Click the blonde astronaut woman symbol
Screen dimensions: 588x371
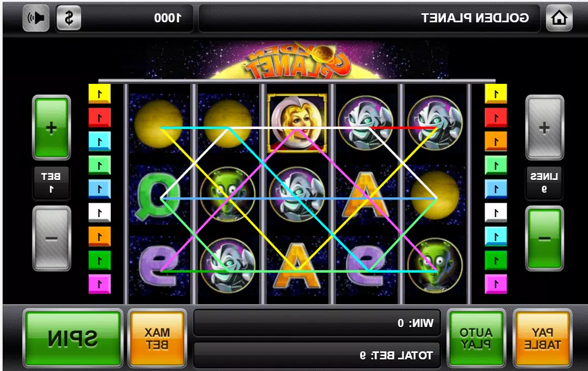pyautogui.click(x=297, y=122)
